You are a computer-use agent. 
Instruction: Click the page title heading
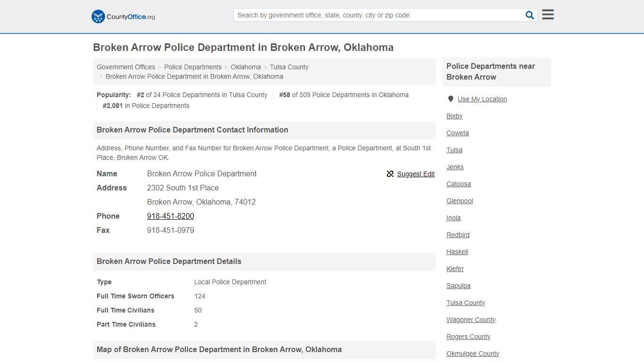tap(243, 48)
